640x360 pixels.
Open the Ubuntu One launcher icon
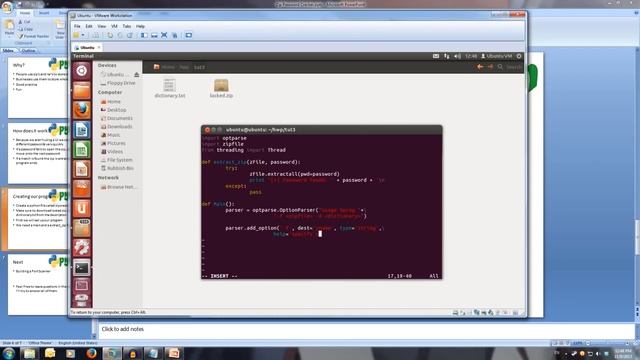[x=82, y=208]
